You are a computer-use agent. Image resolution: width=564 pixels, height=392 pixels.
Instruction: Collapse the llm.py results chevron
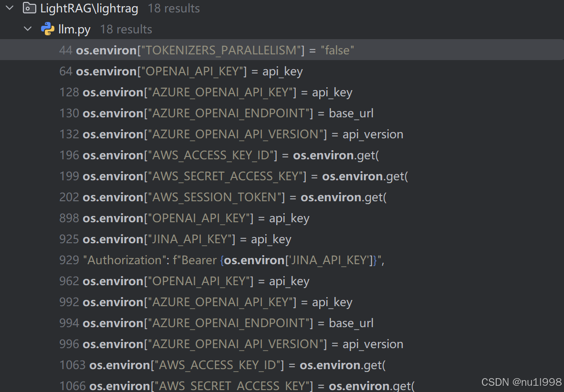28,29
